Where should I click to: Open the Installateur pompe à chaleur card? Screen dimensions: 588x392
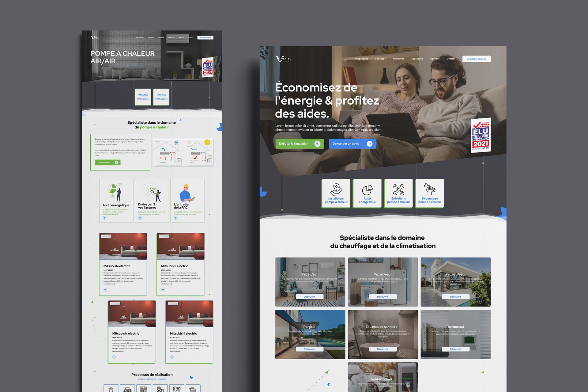(x=336, y=194)
